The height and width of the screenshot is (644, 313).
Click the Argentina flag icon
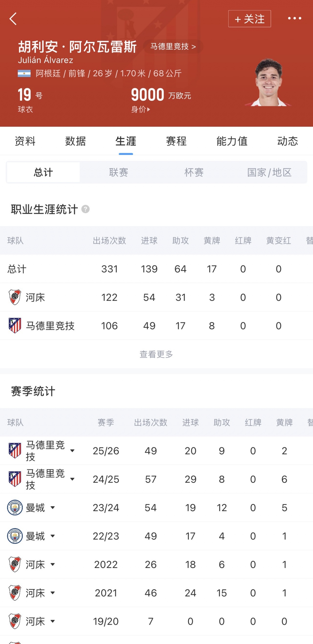[x=24, y=74]
